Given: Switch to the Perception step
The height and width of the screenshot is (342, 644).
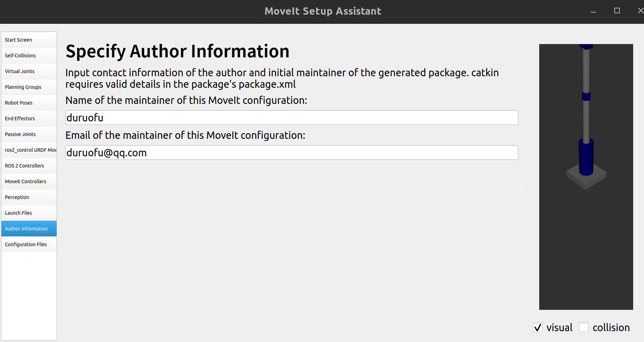Looking at the screenshot, I should click(29, 197).
